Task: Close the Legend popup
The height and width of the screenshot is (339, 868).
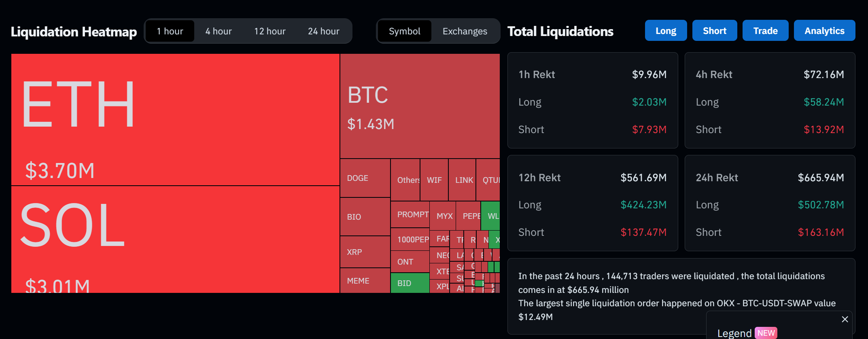Action: tap(845, 319)
